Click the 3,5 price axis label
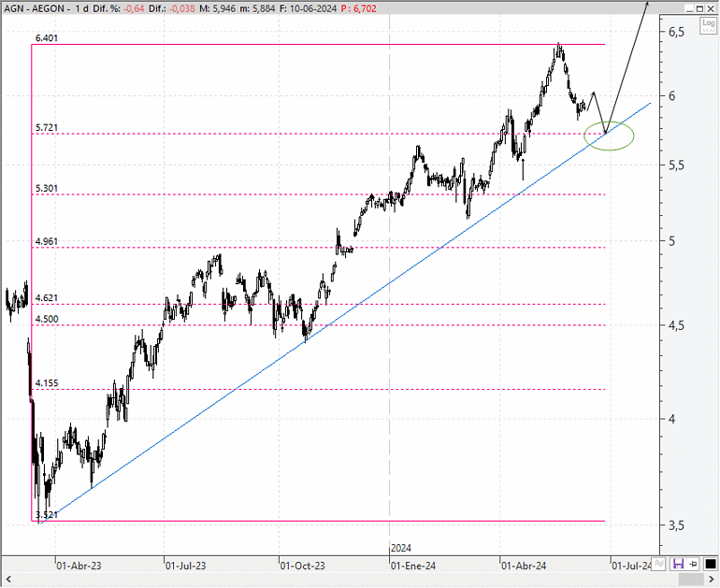720x588 pixels. [676, 525]
